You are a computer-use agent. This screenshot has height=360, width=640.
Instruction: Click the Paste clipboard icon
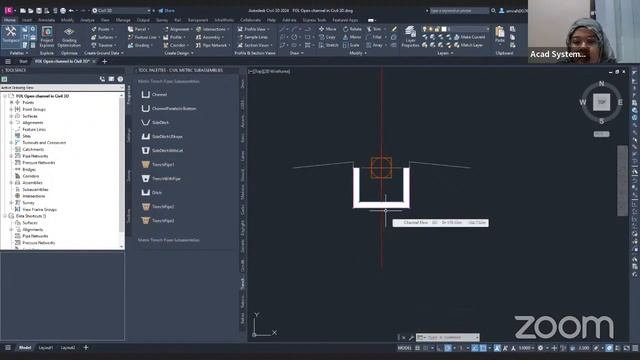tap(500, 35)
